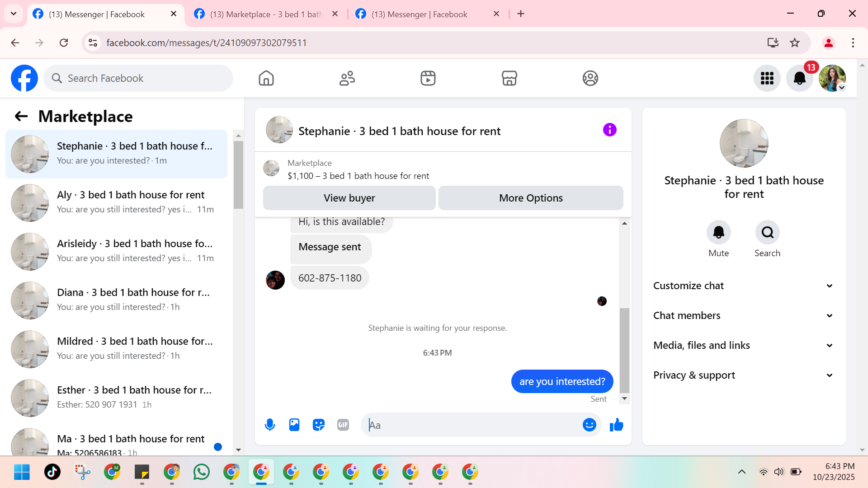Viewport: 868px width, 488px height.
Task: Bookmark this page with star icon
Action: [795, 42]
